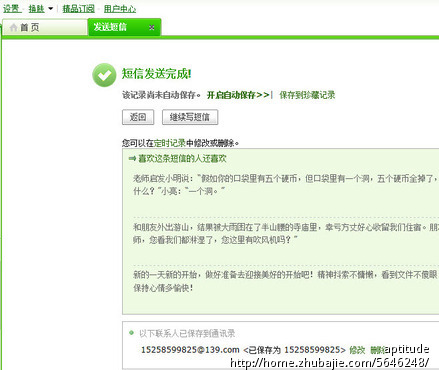Click the home icon on 首页 tab
439x370 pixels.
[x=13, y=27]
